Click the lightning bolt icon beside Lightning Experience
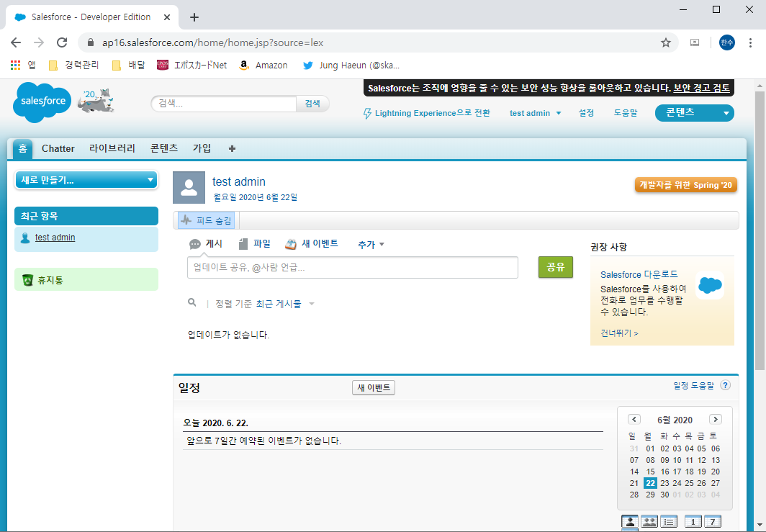 [x=367, y=113]
